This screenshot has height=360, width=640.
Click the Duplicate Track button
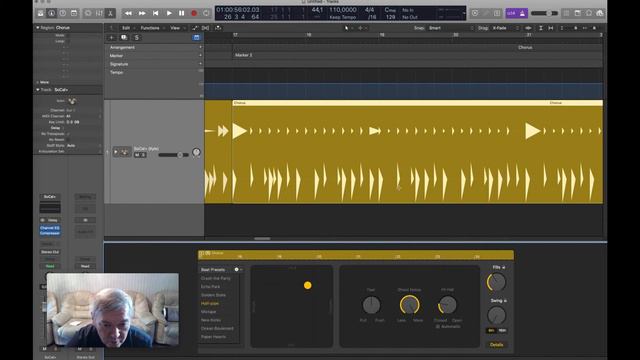pos(124,38)
